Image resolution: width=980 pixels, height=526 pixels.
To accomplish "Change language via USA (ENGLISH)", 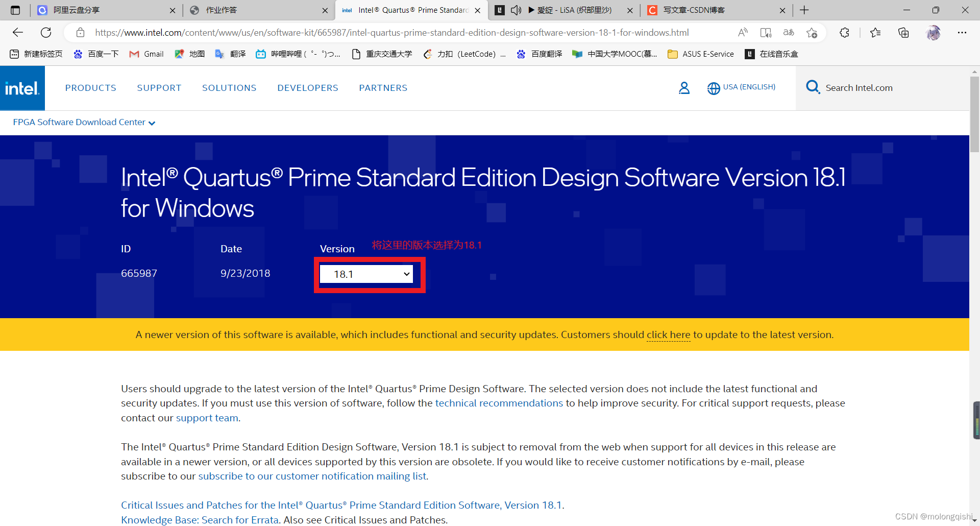I will pyautogui.click(x=749, y=87).
